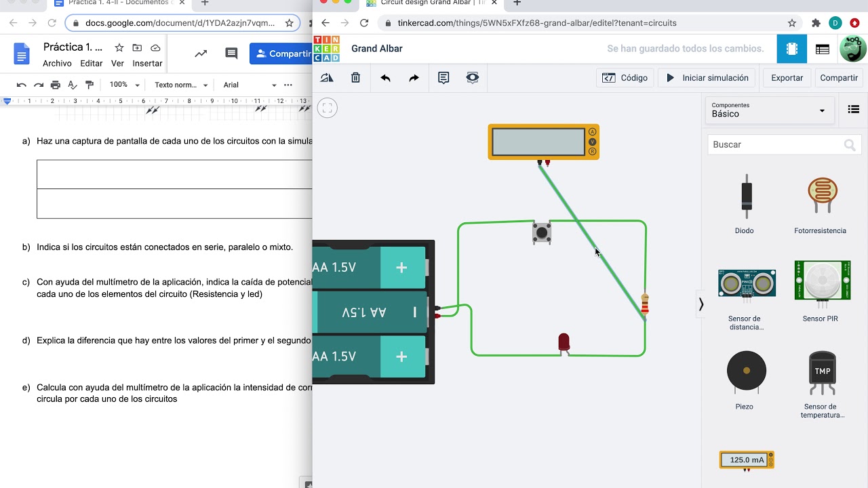This screenshot has width=868, height=488.
Task: Set multimeter to voltage mode V
Action: click(x=592, y=142)
